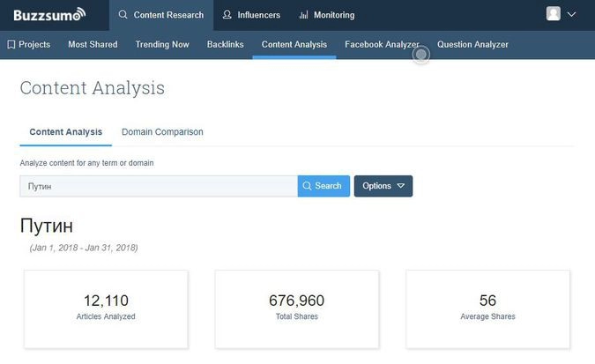This screenshot has height=364, width=595.
Task: Open Trending Now page
Action: coord(162,44)
